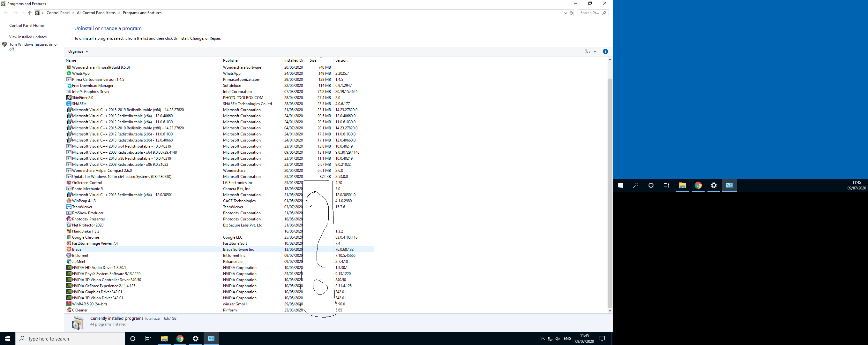Image resolution: width=868 pixels, height=345 pixels.
Task: Click the Brave Software Inc publisher entry
Action: coord(238,249)
